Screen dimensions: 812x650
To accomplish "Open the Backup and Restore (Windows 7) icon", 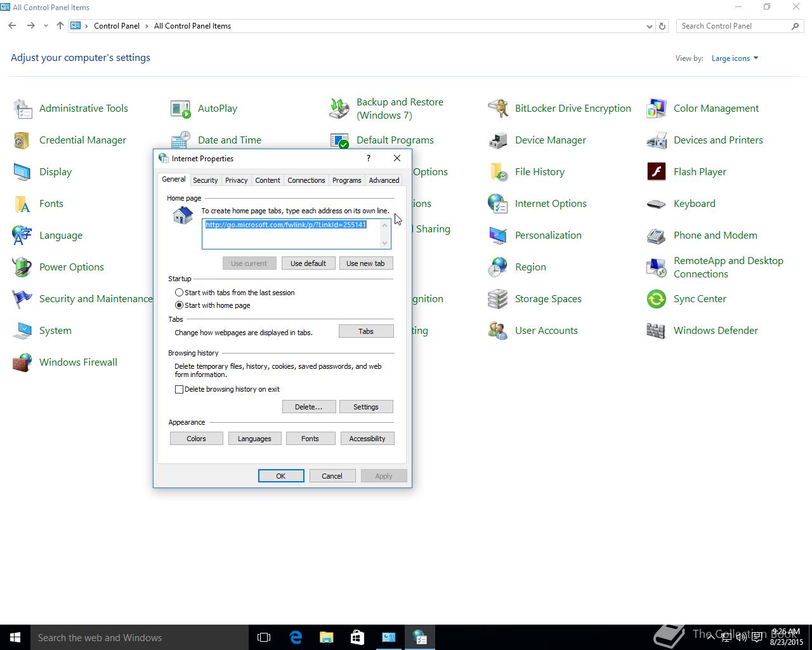I will pyautogui.click(x=339, y=109).
